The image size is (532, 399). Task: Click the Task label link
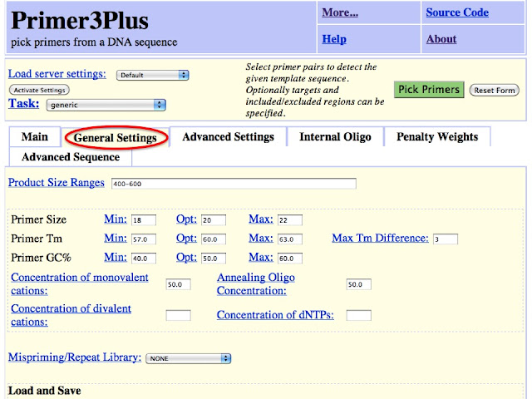24,103
